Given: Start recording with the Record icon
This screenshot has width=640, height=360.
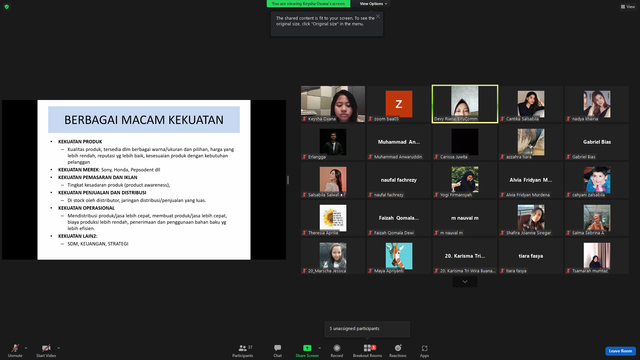Looking at the screenshot, I should tap(337, 348).
